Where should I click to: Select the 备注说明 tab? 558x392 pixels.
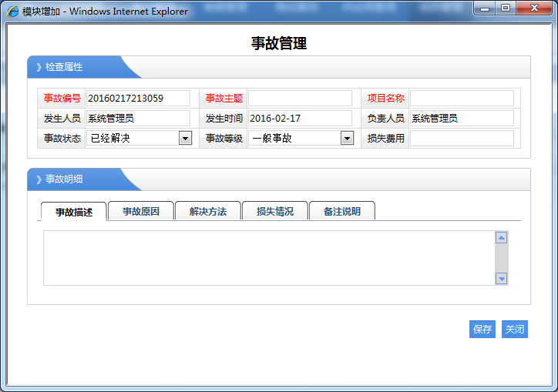tap(342, 211)
